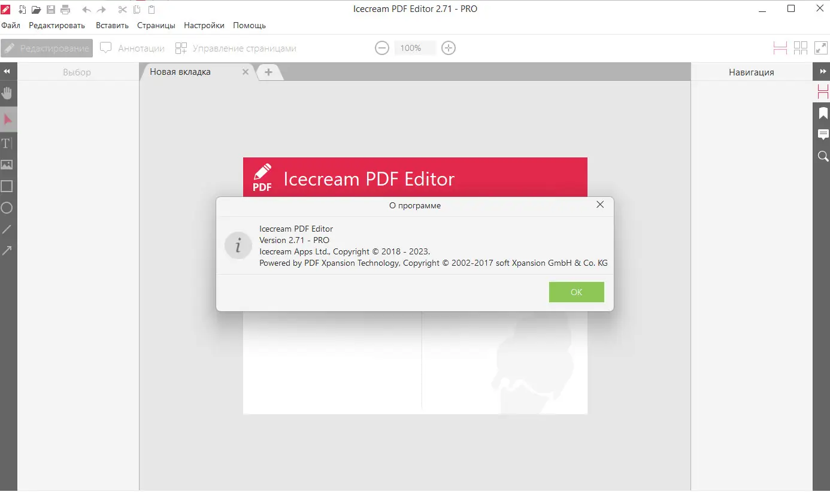Collapse the right Navigation panel
The width and height of the screenshot is (830, 504).
[823, 71]
